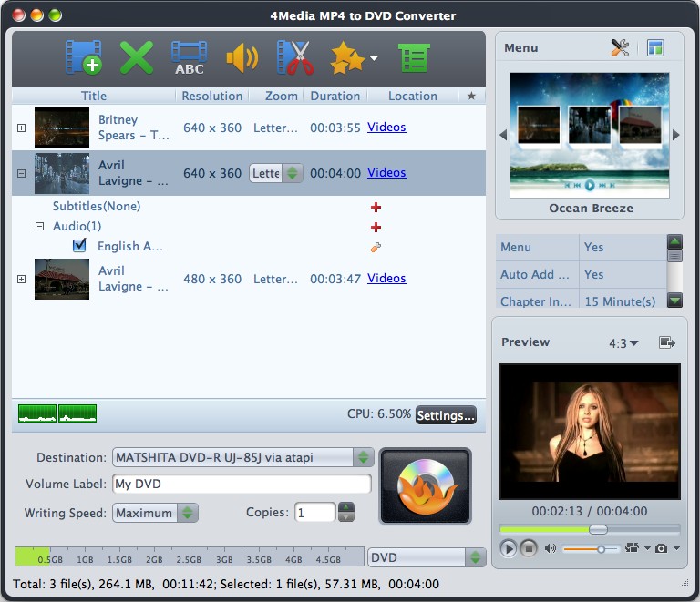Select the Ocean Breeze menu template preview
This screenshot has height=602, width=700.
click(590, 135)
